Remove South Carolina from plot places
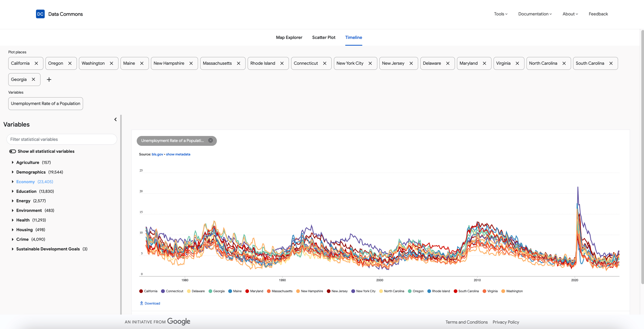 coord(611,63)
